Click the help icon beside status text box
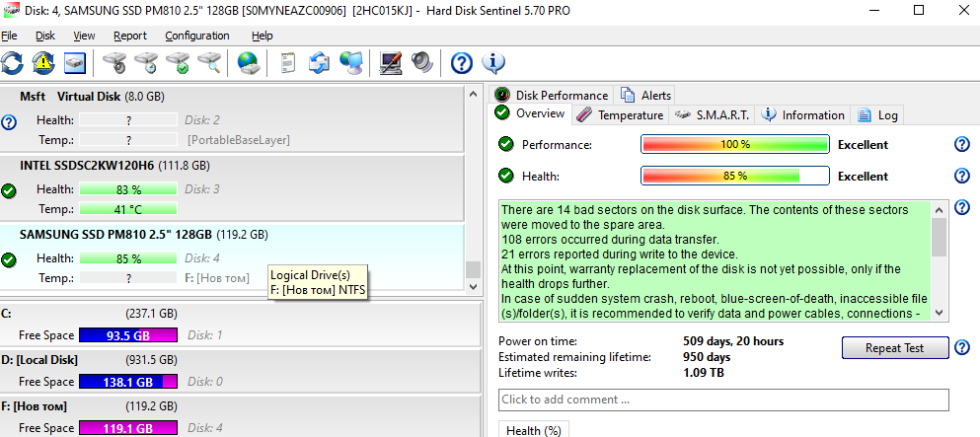Screen dimensions: 980x437 (962, 207)
